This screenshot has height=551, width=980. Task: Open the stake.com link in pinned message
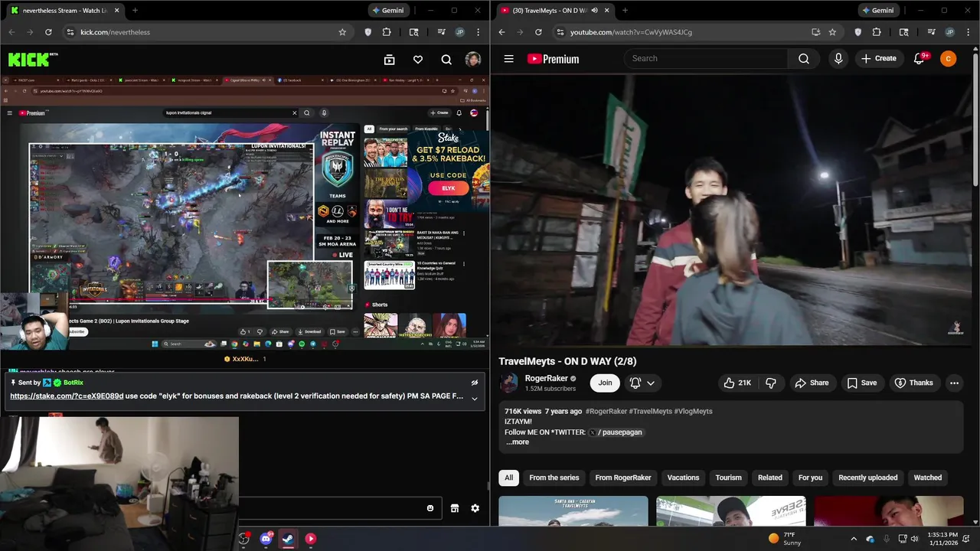coord(67,396)
